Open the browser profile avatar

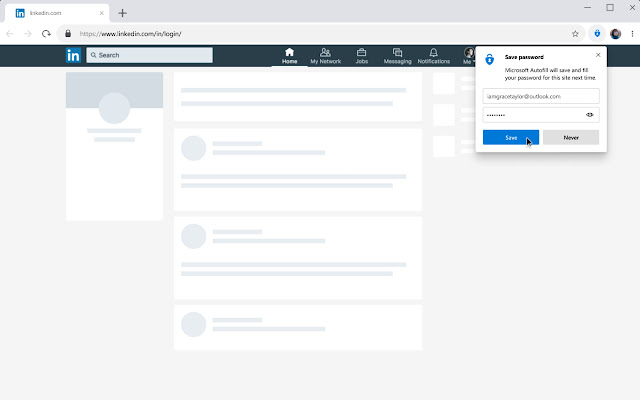pyautogui.click(x=616, y=34)
